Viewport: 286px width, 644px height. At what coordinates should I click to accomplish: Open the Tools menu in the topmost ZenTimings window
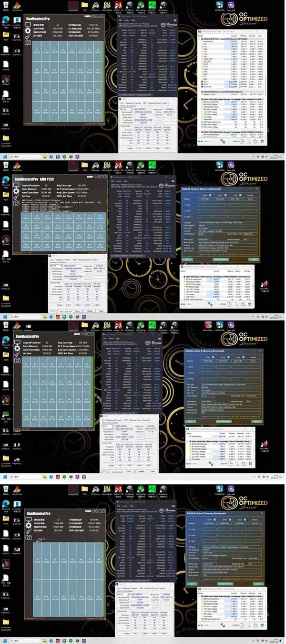126,20
